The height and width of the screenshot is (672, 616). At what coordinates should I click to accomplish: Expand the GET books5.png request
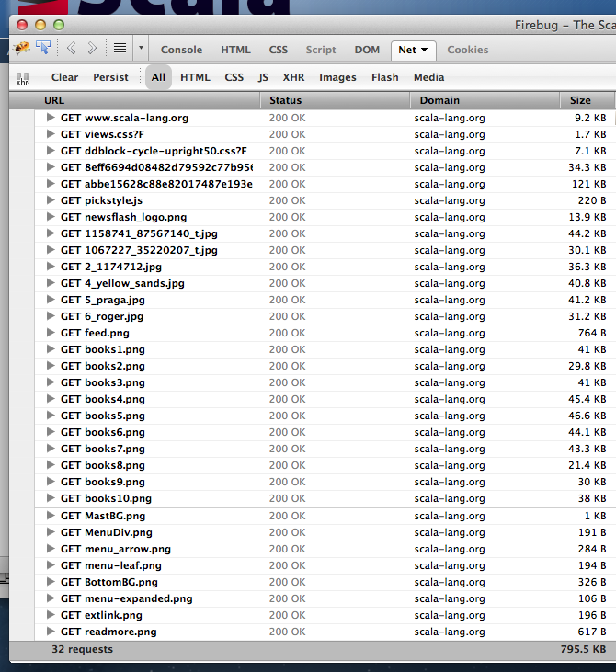[x=51, y=416]
